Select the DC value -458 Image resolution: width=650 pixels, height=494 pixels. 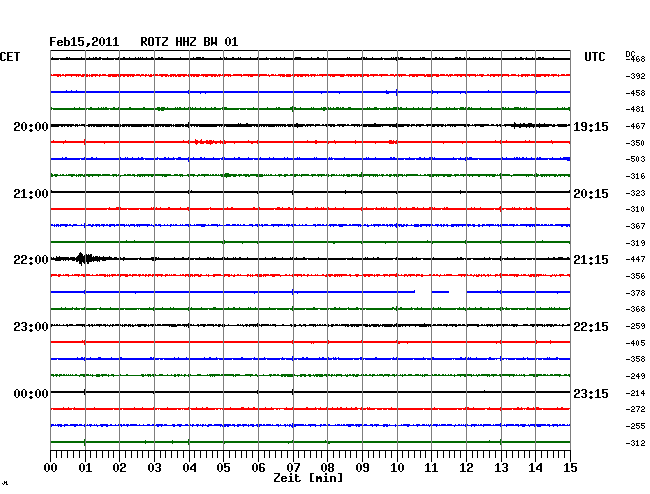tap(635, 93)
